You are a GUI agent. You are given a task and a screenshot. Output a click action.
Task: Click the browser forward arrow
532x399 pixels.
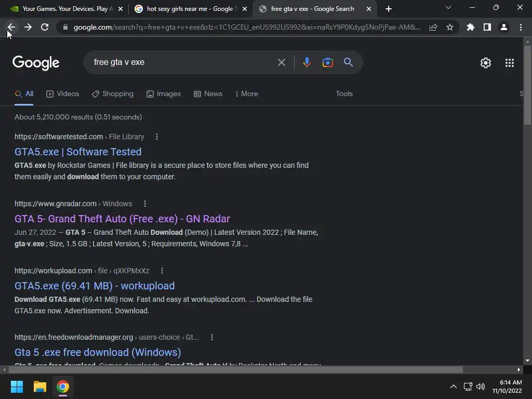(x=28, y=27)
